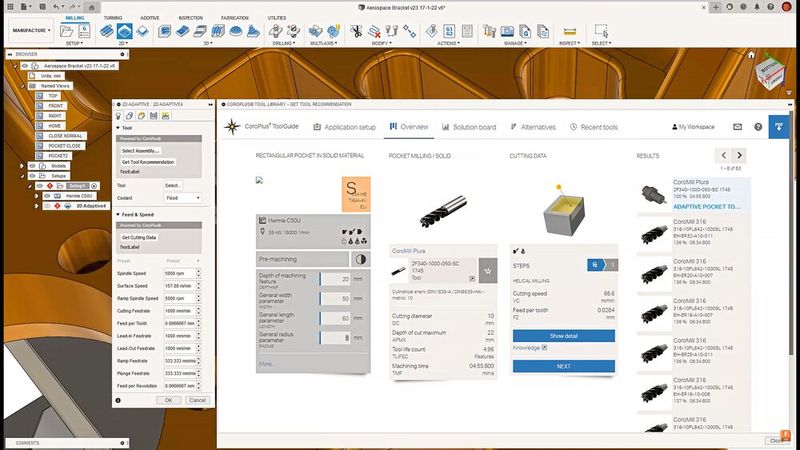Screen dimensions: 800x450
Task: Click the Save document icon
Action: [x=42, y=7]
